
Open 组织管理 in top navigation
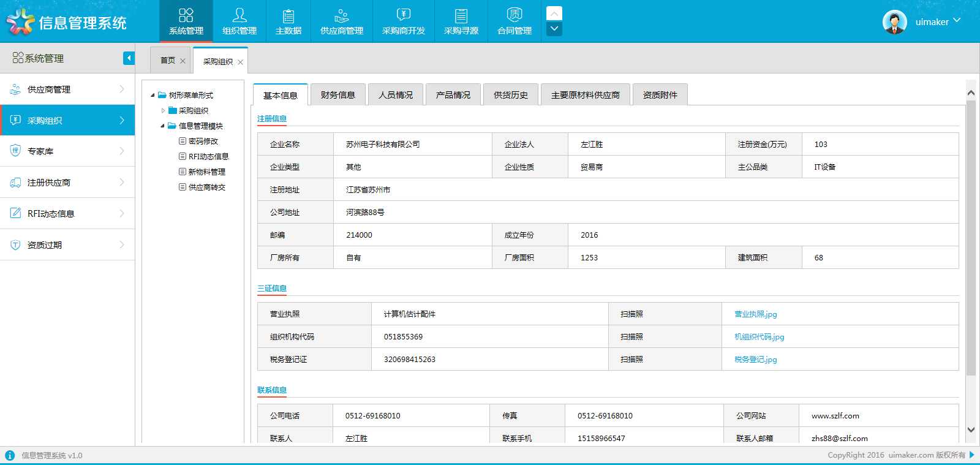coord(239,21)
